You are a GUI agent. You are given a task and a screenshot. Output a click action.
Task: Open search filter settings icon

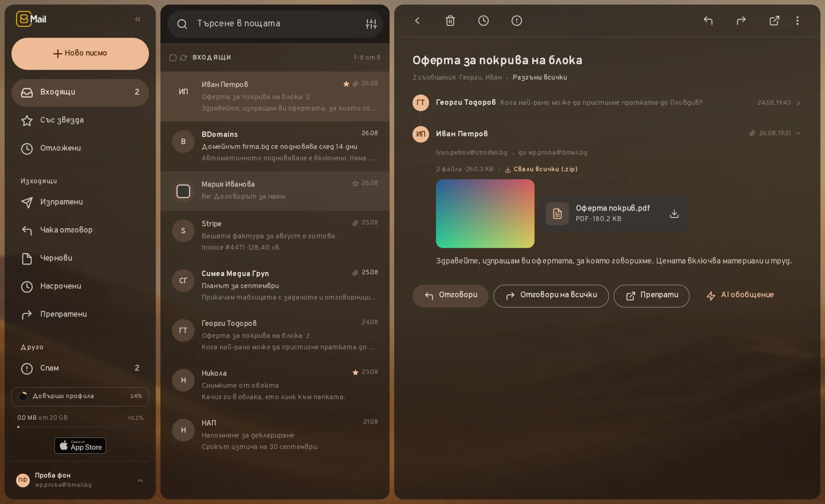pyautogui.click(x=371, y=24)
